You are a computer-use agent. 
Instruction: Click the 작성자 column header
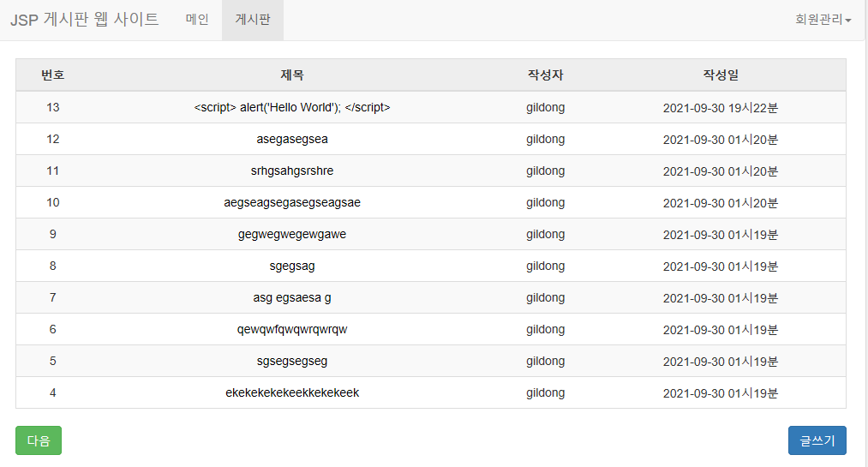tap(545, 75)
